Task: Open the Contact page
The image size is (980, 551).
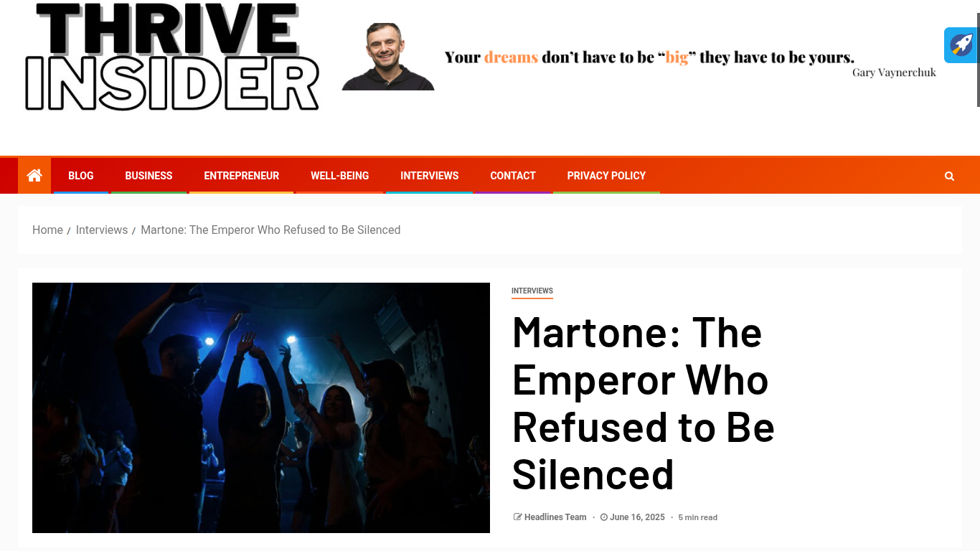Action: 512,176
